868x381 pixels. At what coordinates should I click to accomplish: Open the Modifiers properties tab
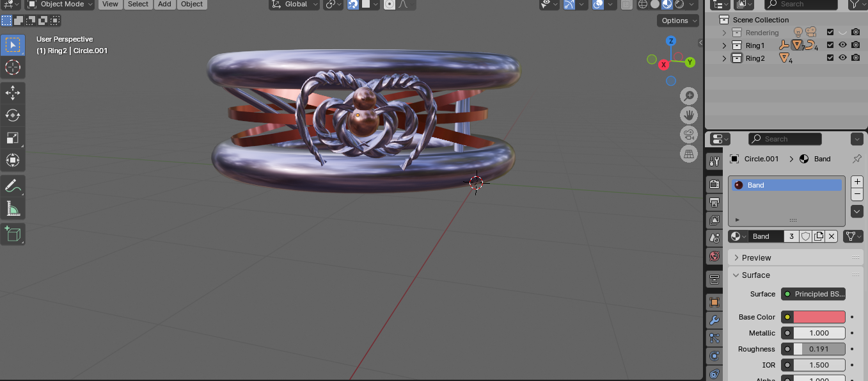[x=714, y=320]
